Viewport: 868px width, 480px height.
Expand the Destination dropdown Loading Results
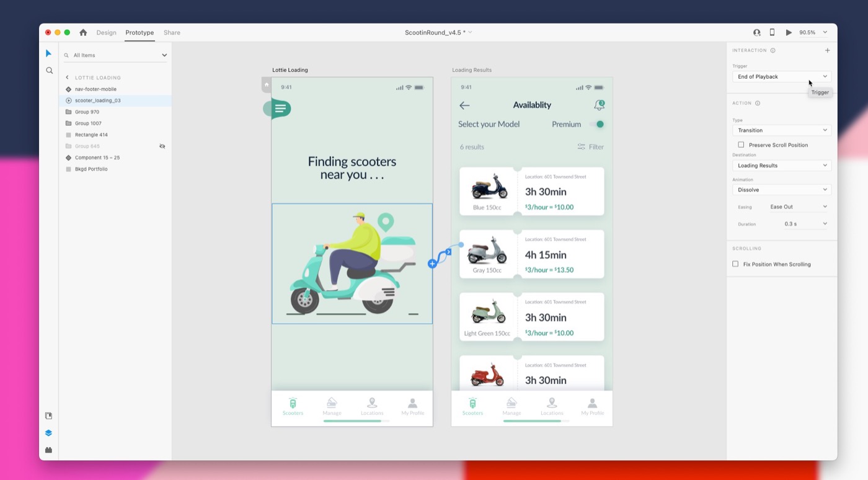781,166
